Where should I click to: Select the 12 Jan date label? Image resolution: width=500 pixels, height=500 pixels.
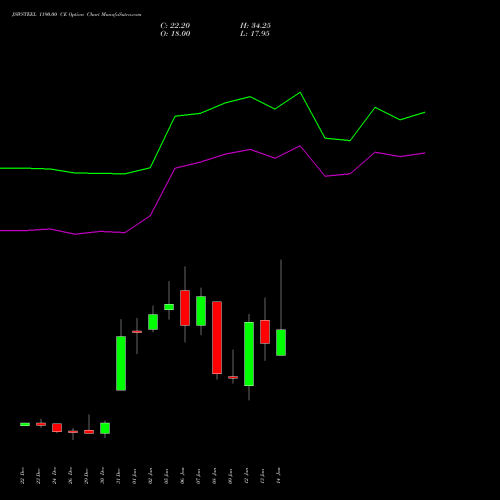[246, 476]
